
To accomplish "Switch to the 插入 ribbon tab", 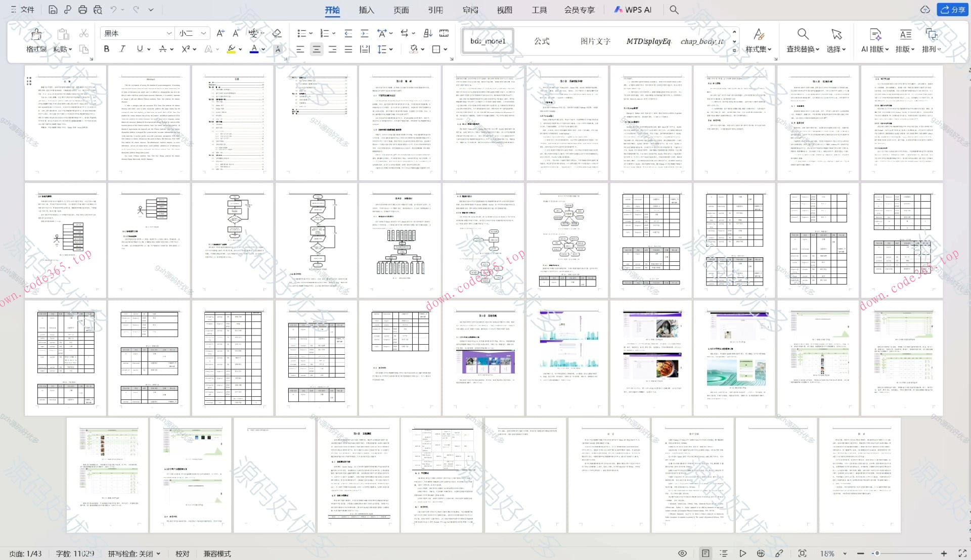I will coord(366,10).
